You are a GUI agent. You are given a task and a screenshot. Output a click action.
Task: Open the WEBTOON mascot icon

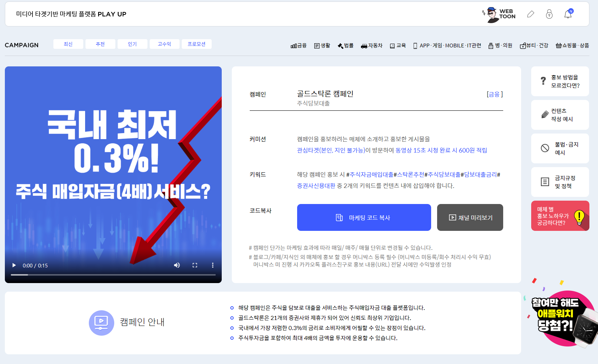click(499, 15)
